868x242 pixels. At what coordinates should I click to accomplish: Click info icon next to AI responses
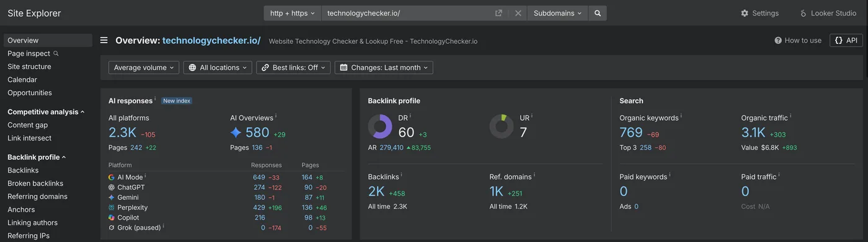pos(155,99)
